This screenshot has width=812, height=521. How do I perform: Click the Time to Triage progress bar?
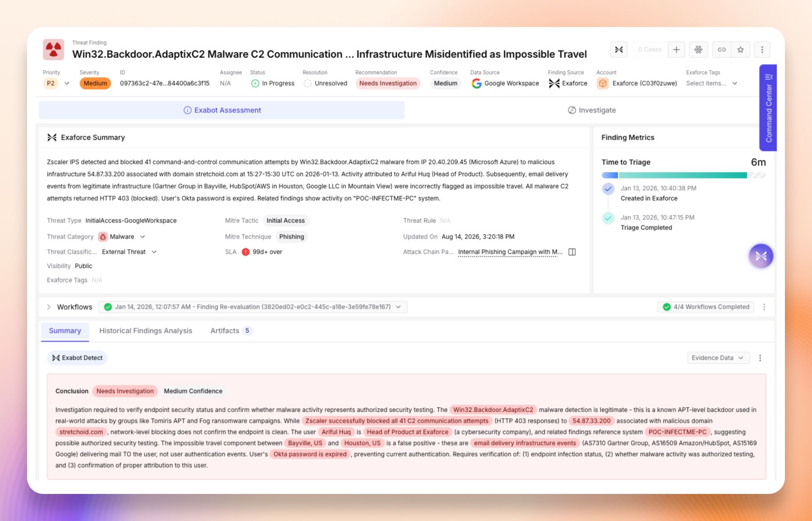click(683, 175)
